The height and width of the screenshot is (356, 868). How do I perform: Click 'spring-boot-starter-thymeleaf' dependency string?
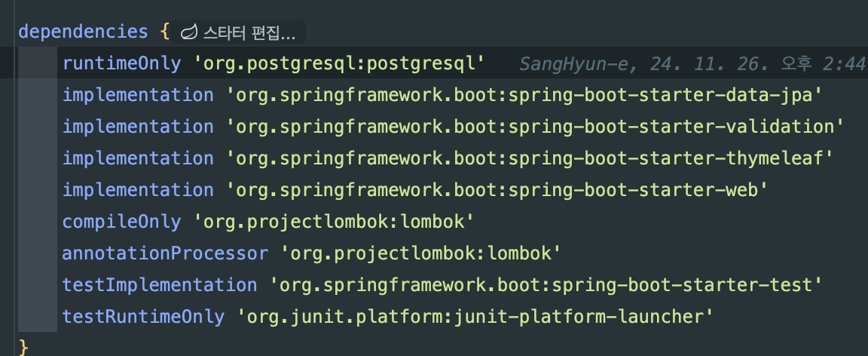click(x=529, y=158)
